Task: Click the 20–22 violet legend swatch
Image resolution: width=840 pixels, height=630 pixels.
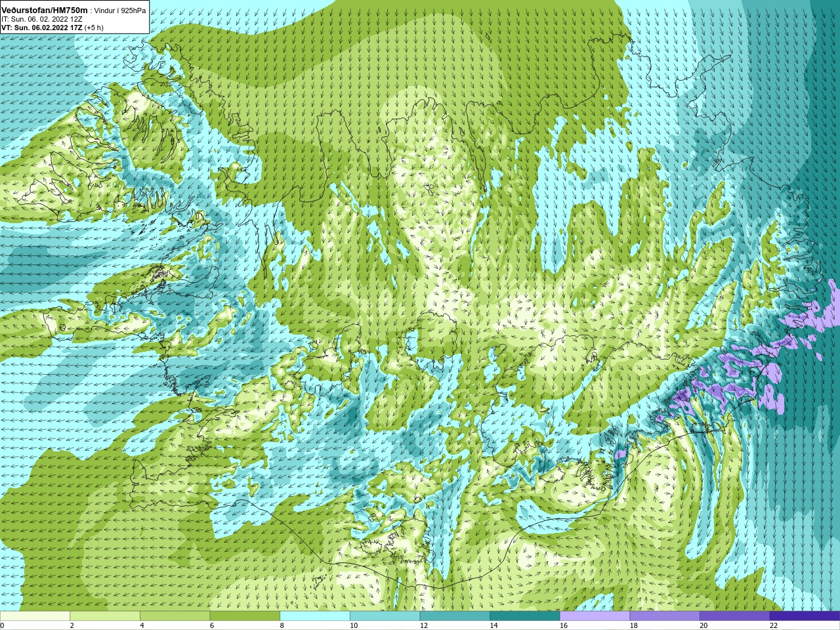Action: coord(735,616)
